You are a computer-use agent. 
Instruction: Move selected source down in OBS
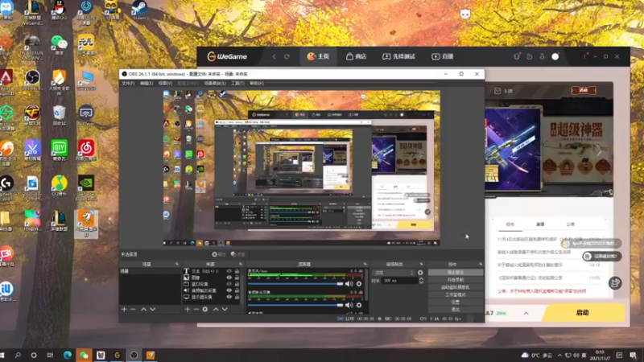click(x=225, y=309)
